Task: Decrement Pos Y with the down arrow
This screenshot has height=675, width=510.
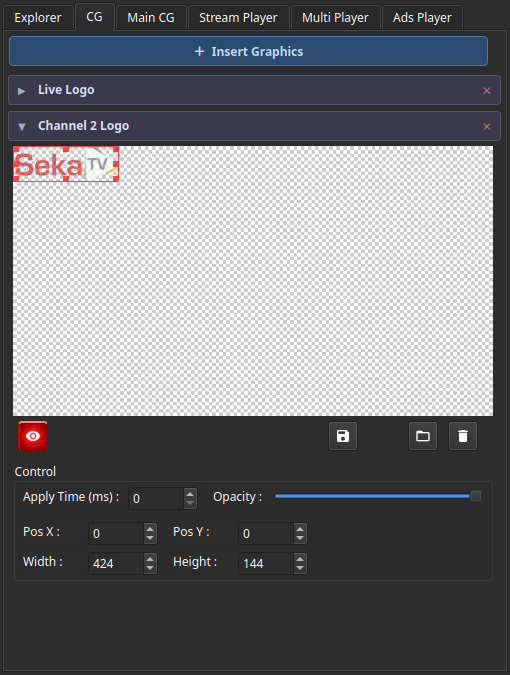Action: click(x=300, y=538)
